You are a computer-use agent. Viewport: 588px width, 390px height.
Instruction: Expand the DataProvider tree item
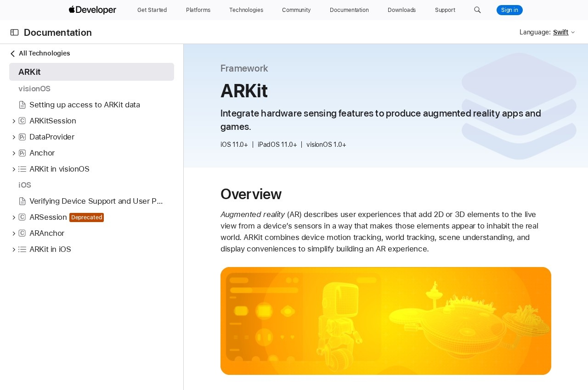click(13, 137)
